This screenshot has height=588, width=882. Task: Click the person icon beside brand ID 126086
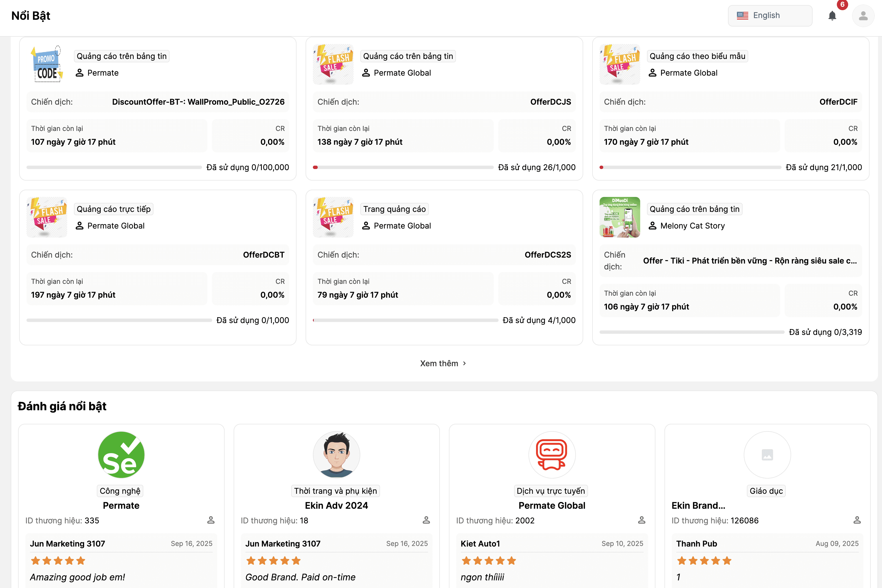[x=857, y=520]
